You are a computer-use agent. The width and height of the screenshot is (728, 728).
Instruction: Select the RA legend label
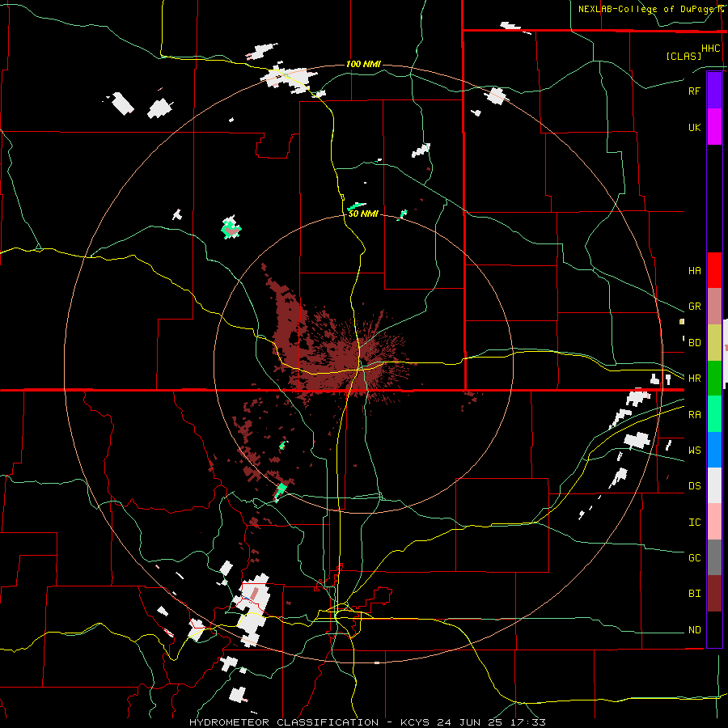point(694,415)
